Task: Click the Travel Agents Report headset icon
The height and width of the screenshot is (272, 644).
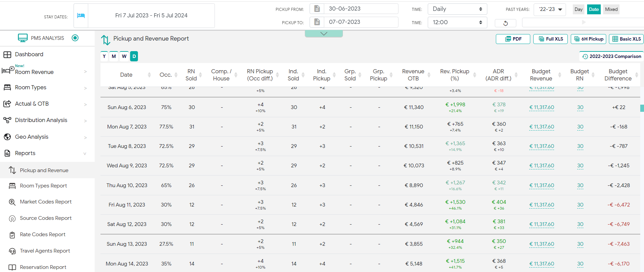Action: click(12, 251)
